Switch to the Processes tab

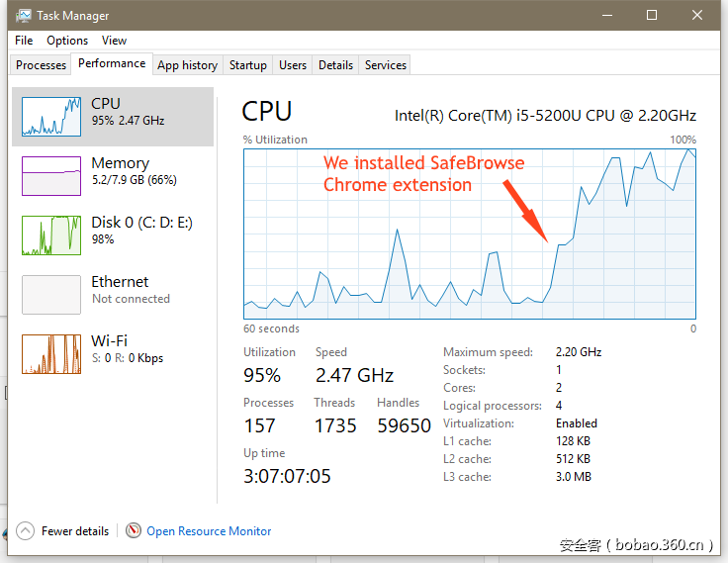coord(42,65)
